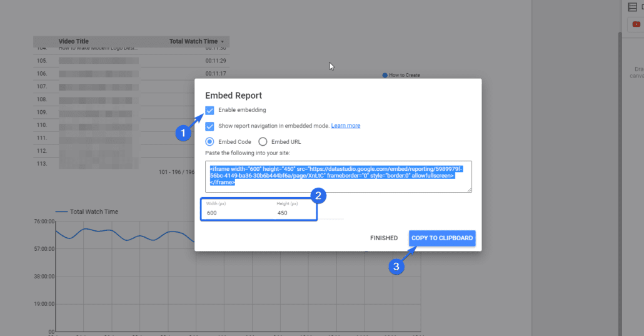The image size is (644, 336).
Task: Click the 19:00:00 axis label
Action: [44, 304]
